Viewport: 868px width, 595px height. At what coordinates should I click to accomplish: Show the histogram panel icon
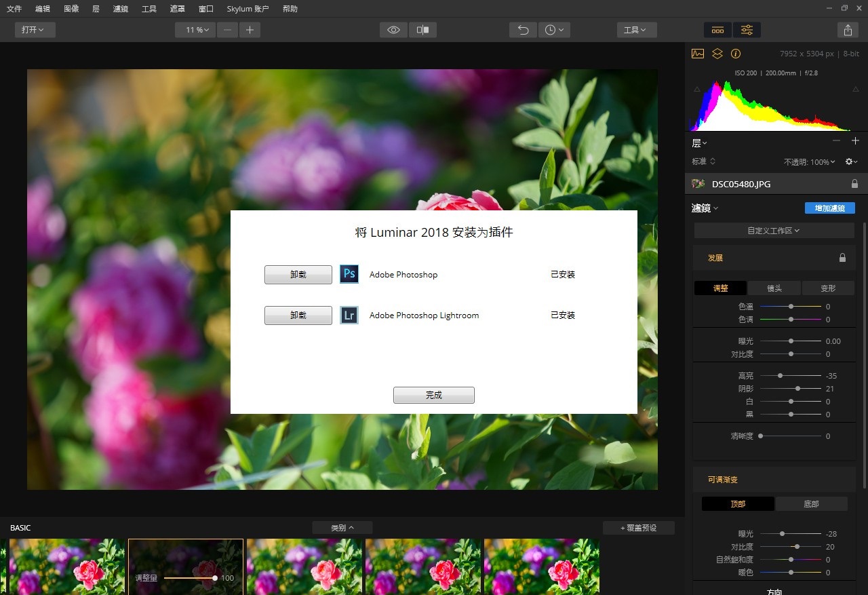coord(697,54)
